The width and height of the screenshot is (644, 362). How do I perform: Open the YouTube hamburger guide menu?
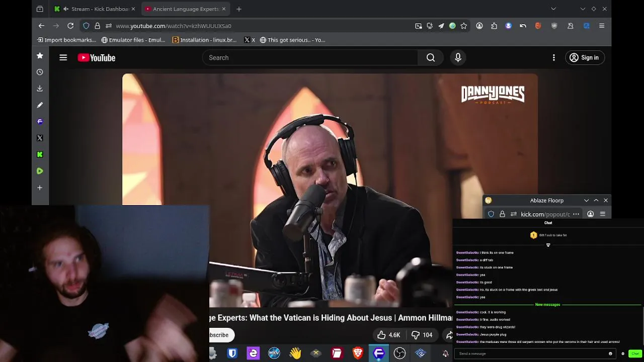(63, 58)
